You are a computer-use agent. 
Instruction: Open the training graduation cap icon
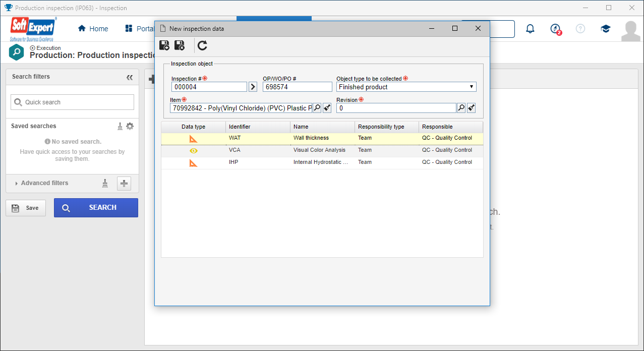606,29
